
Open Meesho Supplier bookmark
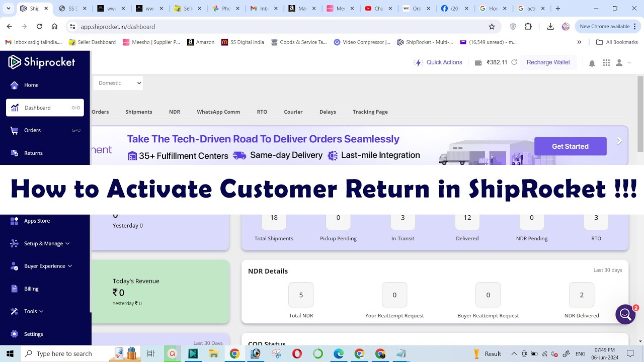[x=151, y=42]
